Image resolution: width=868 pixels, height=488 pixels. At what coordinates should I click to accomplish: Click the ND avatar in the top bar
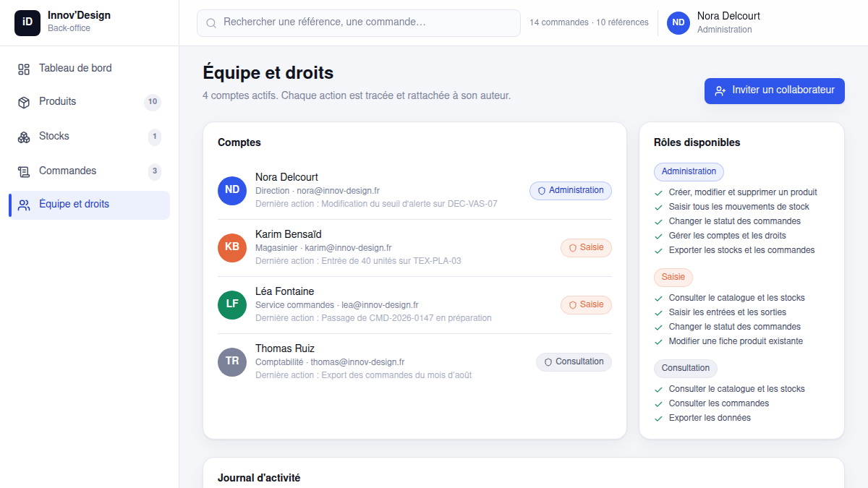pos(678,22)
